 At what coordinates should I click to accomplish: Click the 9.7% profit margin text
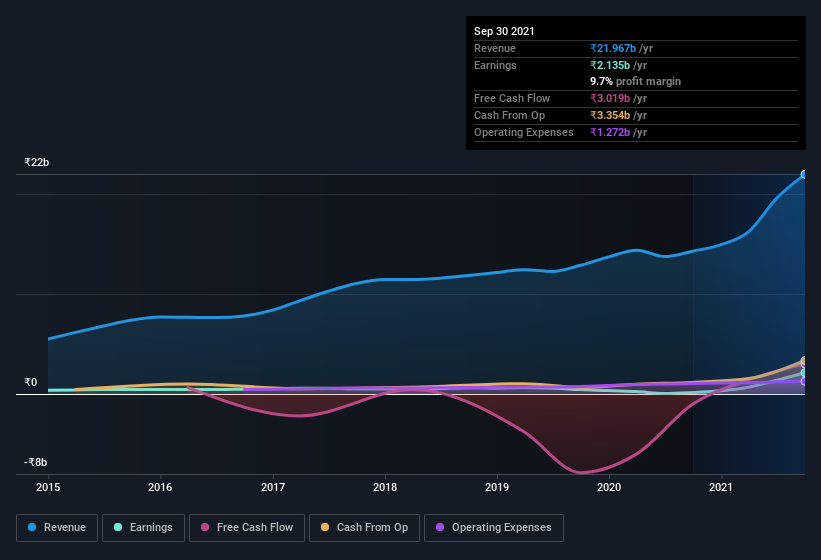(x=636, y=81)
